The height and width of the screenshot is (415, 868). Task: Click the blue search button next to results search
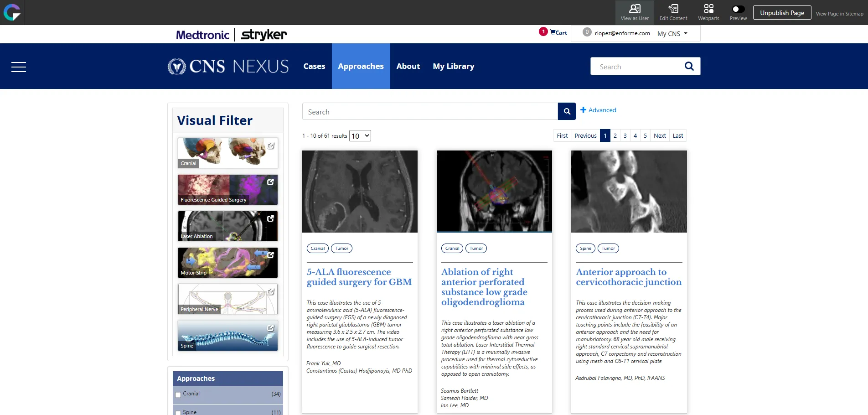point(567,111)
